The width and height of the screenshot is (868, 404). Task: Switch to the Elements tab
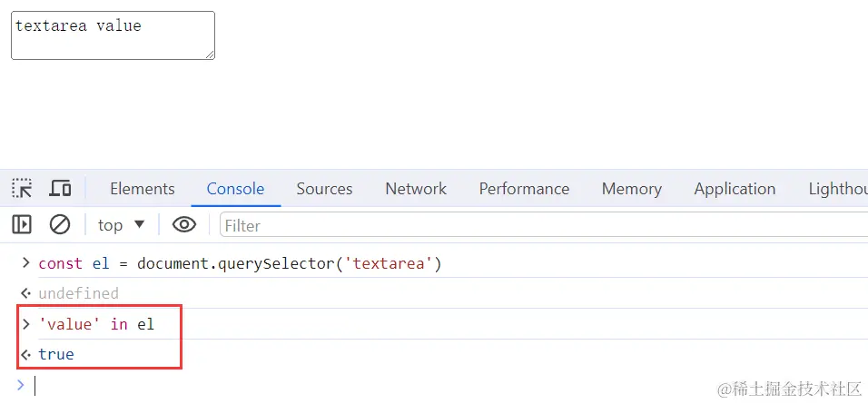143,189
